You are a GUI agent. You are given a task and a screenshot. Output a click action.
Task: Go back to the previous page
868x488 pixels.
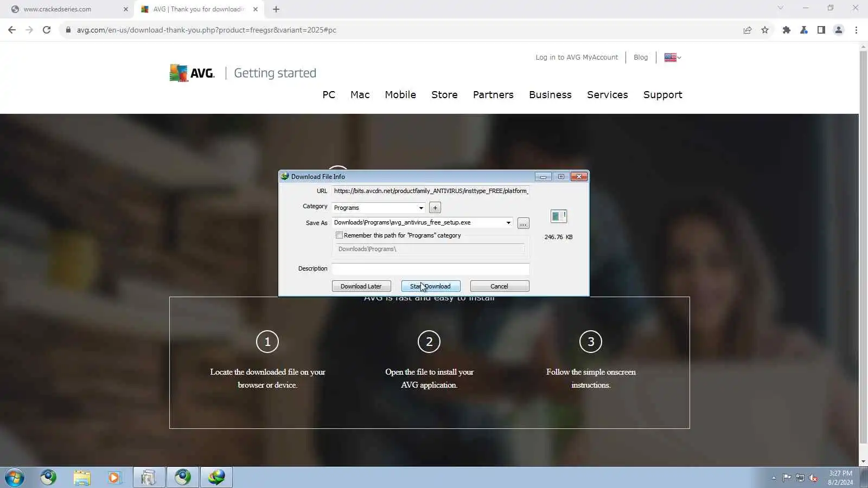coord(12,30)
